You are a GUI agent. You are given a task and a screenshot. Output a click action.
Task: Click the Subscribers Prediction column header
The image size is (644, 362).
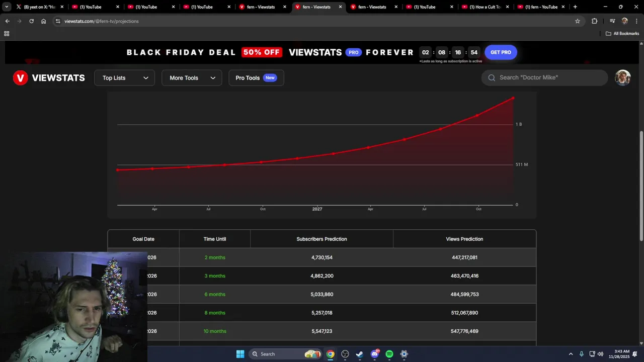click(x=321, y=239)
